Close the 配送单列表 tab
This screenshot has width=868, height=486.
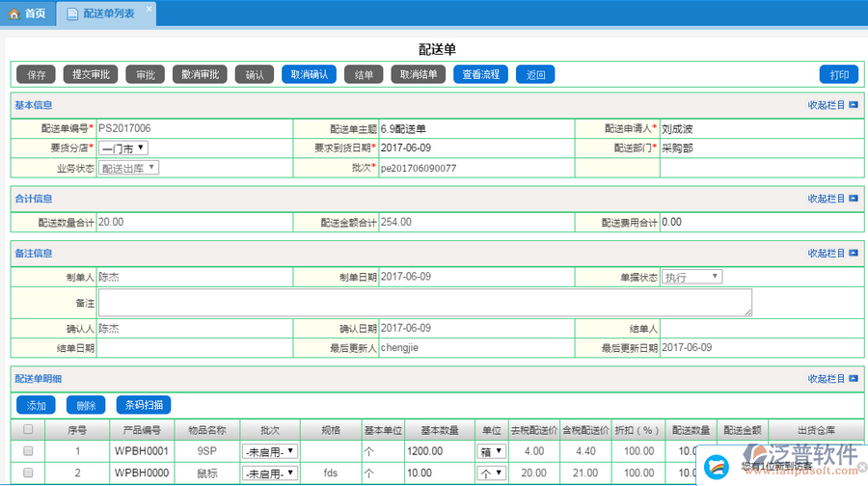pyautogui.click(x=149, y=9)
